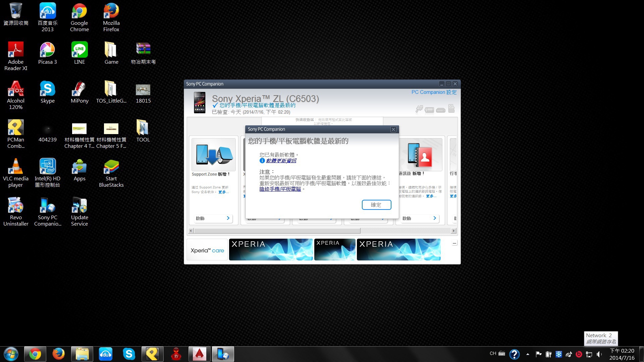Select Start BlueStacks desktop icon
644x362 pixels.
(x=111, y=173)
